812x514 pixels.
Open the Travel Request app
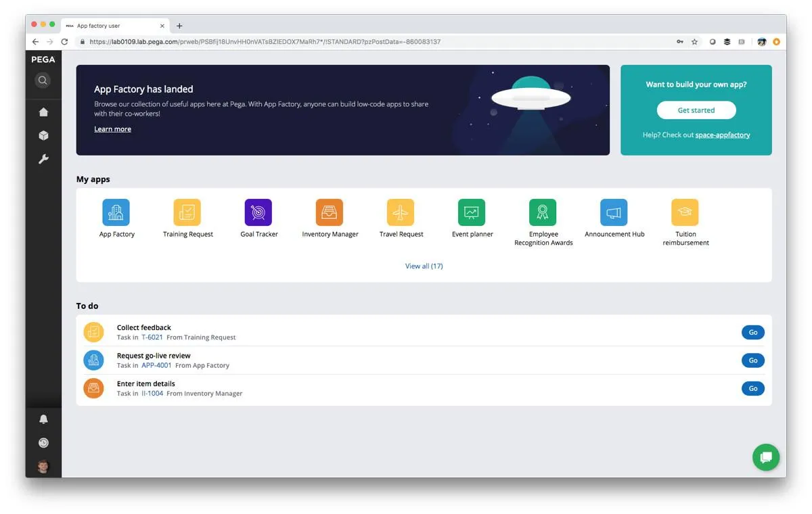(x=401, y=212)
